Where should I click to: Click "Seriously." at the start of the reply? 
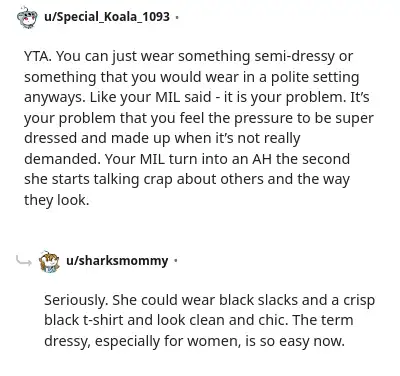[x=76, y=300]
